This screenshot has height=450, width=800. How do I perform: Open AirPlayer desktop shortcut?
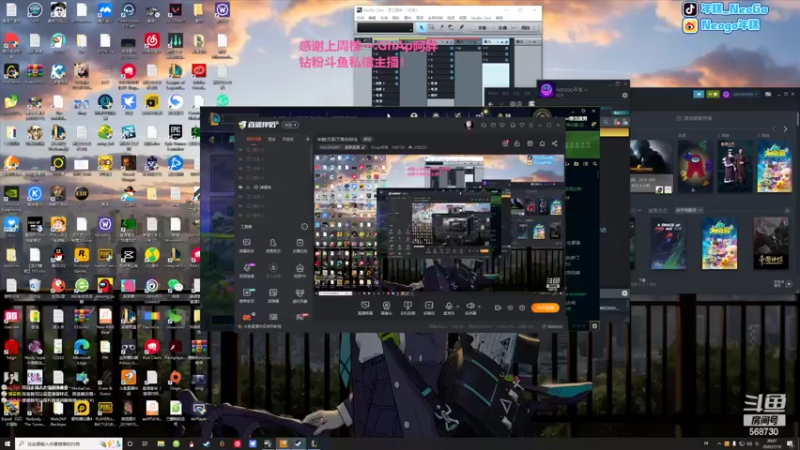199,411
